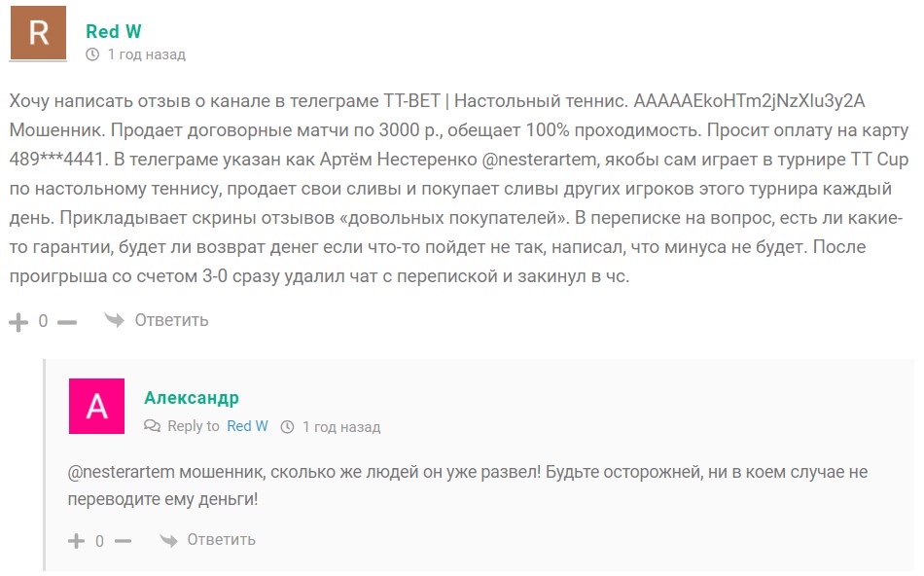Viewport: 924px width, 576px height.
Task: Downvote Александр's reply with minus icon
Action: (124, 541)
